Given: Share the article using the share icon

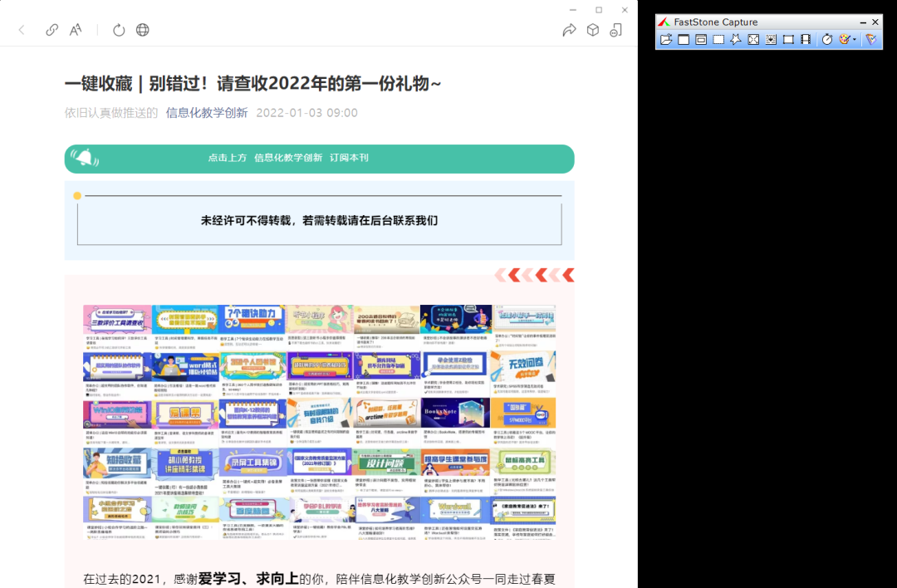Looking at the screenshot, I should point(570,29).
